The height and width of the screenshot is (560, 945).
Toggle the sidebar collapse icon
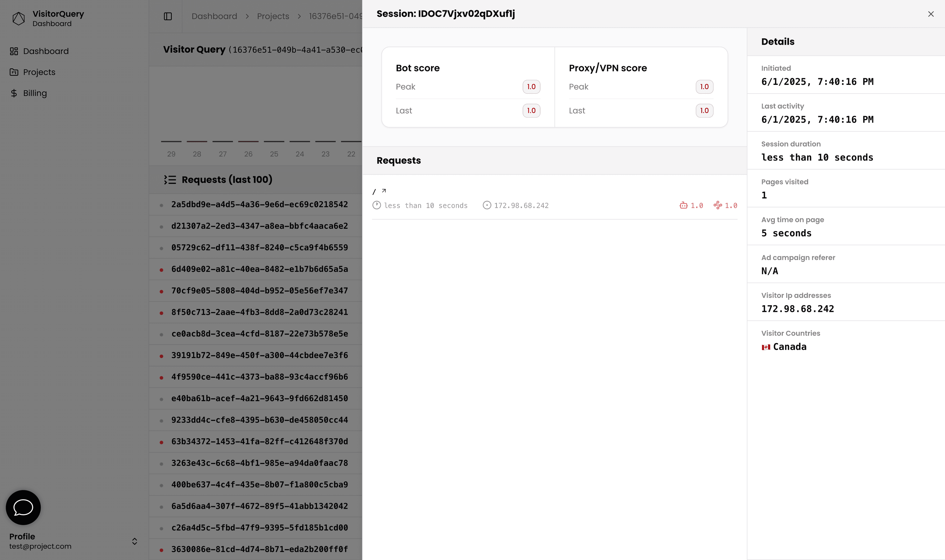(168, 16)
